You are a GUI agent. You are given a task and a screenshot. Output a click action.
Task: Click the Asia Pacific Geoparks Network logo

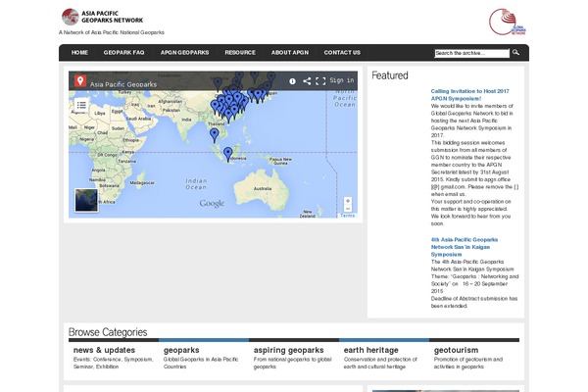[x=102, y=17]
